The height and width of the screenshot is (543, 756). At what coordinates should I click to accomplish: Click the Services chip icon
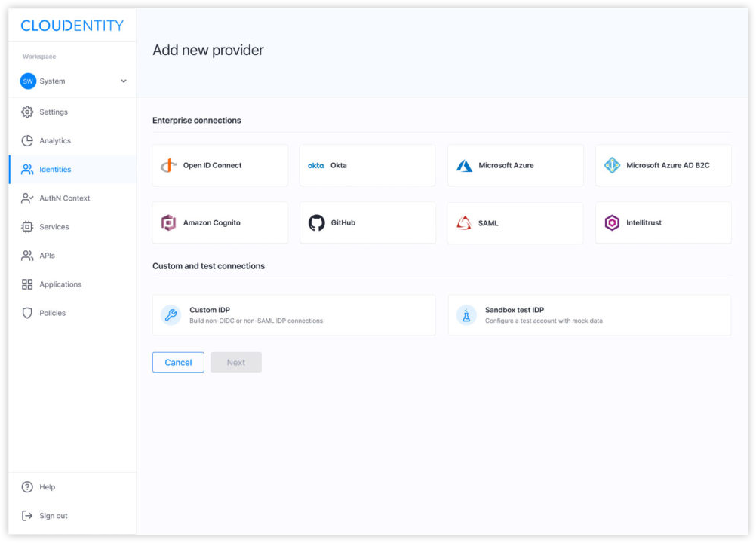pyautogui.click(x=27, y=227)
